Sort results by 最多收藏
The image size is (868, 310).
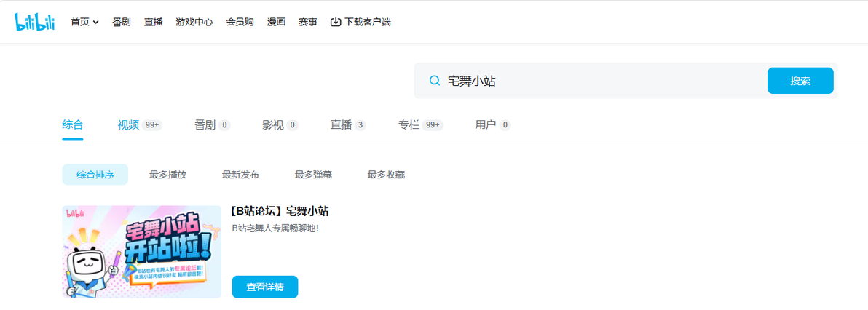pyautogui.click(x=386, y=175)
